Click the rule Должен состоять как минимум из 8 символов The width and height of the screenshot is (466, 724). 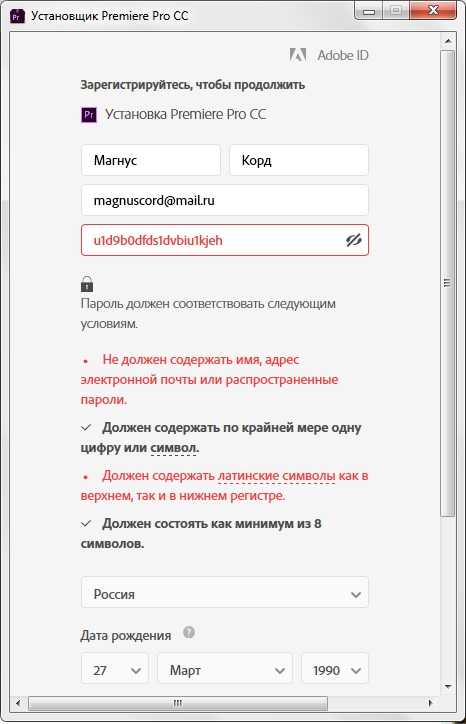pos(203,533)
